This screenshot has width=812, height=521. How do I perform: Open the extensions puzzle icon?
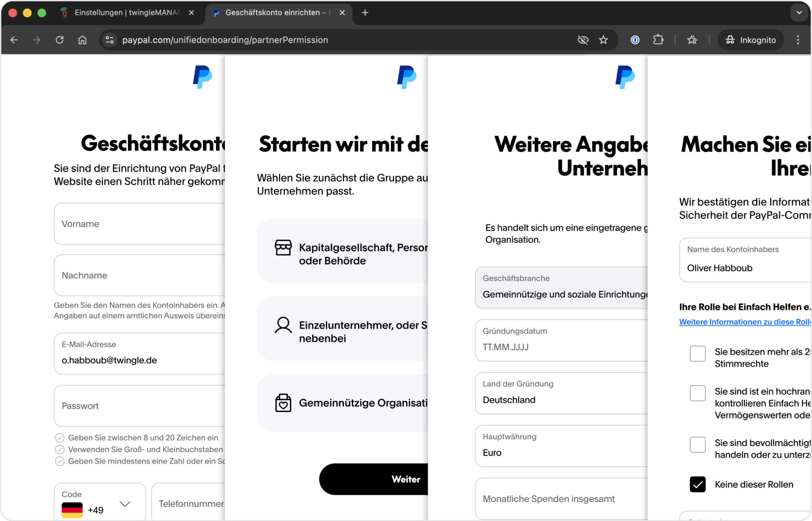(658, 40)
